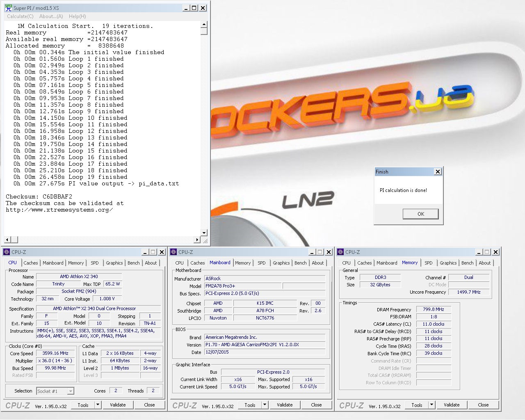525x420 pixels.
Task: Click the right CPU-Z window title icon
Action: coord(340,252)
